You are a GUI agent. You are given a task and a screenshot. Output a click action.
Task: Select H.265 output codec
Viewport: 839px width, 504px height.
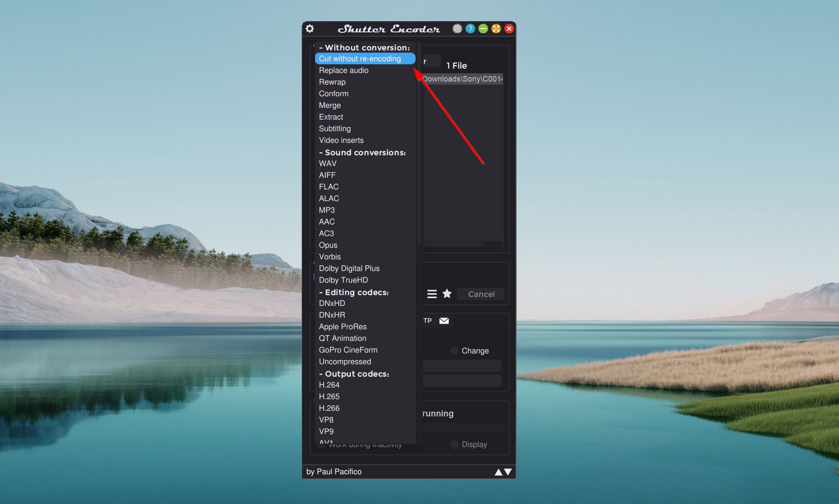coord(328,397)
